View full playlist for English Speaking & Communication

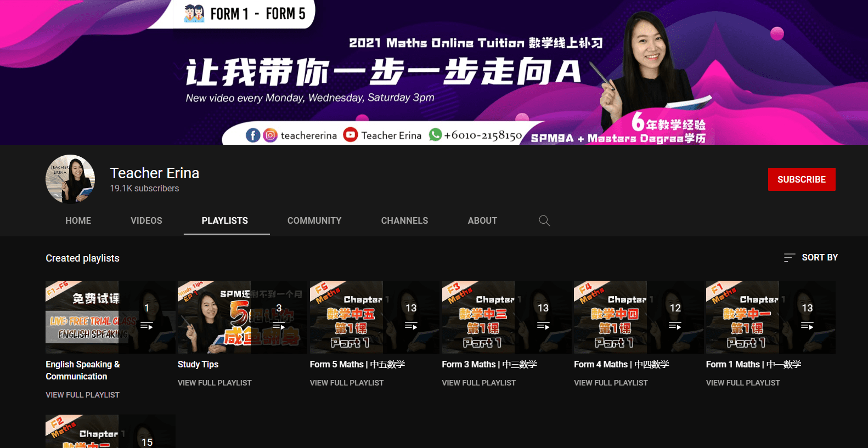(x=82, y=395)
